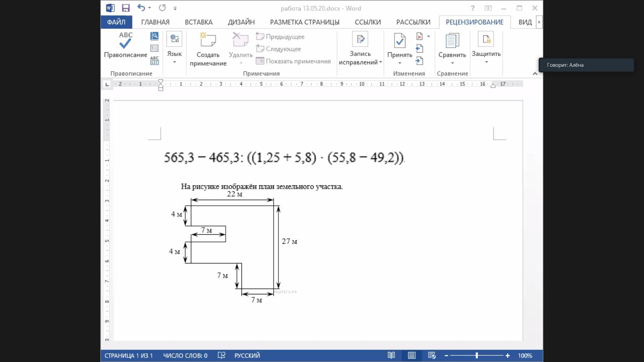Click РУССКИЙ language in status bar

point(247,355)
